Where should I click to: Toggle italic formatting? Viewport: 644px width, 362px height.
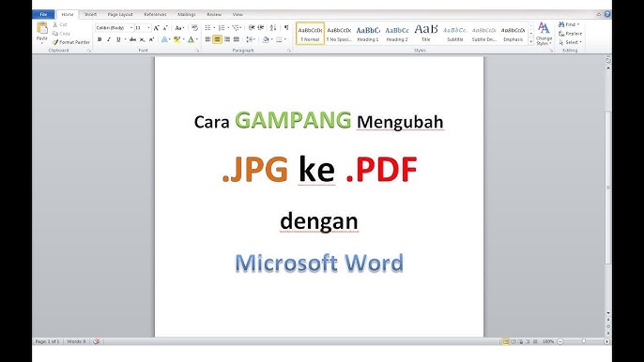(x=109, y=39)
